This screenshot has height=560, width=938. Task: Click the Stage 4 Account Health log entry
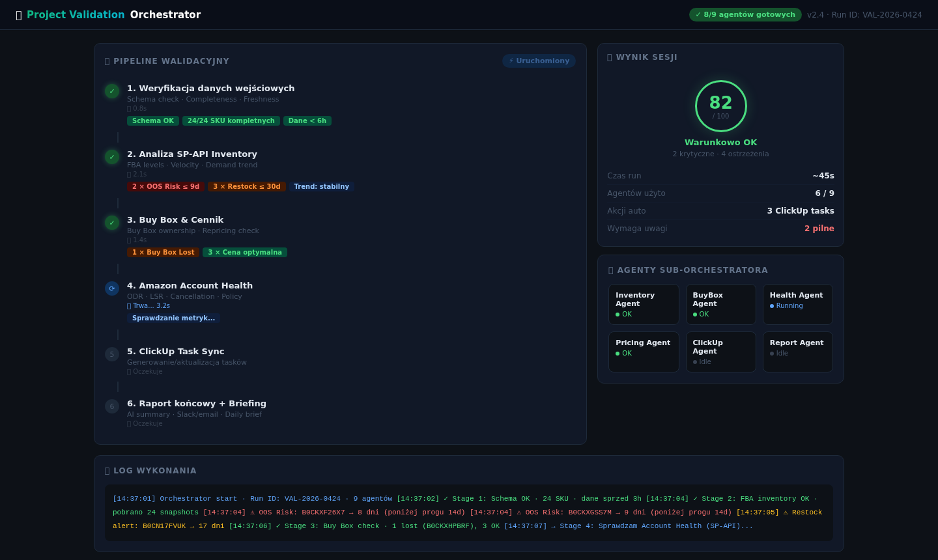point(629,526)
